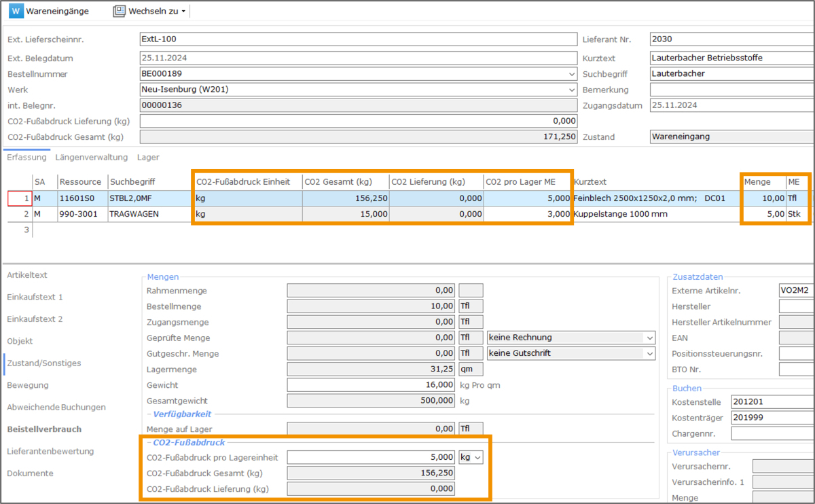This screenshot has height=504, width=815.
Task: Switch to the Längenverwaltung tab
Action: pyautogui.click(x=92, y=158)
